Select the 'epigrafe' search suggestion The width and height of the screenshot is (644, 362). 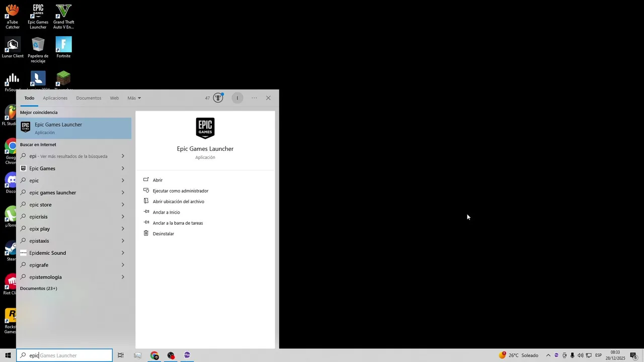[74, 265]
